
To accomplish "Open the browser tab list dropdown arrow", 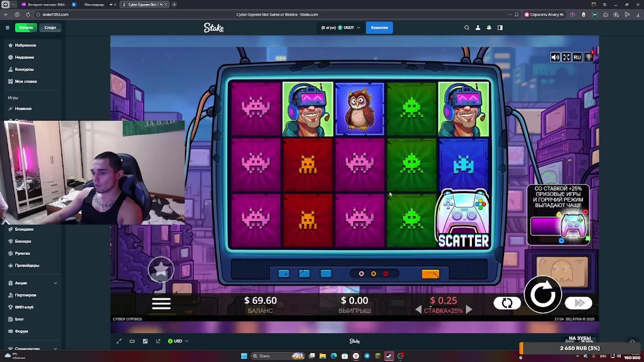I will click(14, 5).
